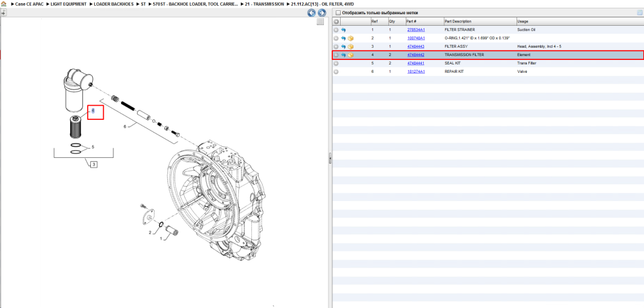The image size is (644, 308).
Task: Select callout 4 next to filter element
Action: [x=93, y=110]
